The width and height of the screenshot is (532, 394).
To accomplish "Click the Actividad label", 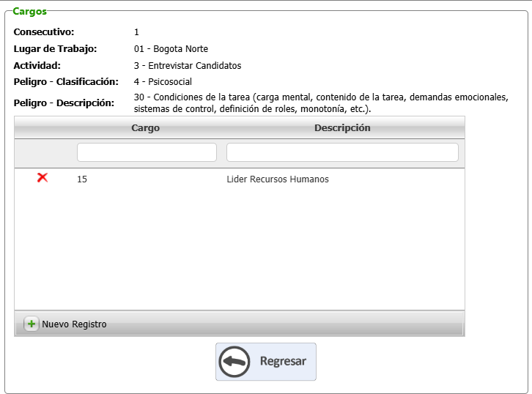I will point(38,65).
